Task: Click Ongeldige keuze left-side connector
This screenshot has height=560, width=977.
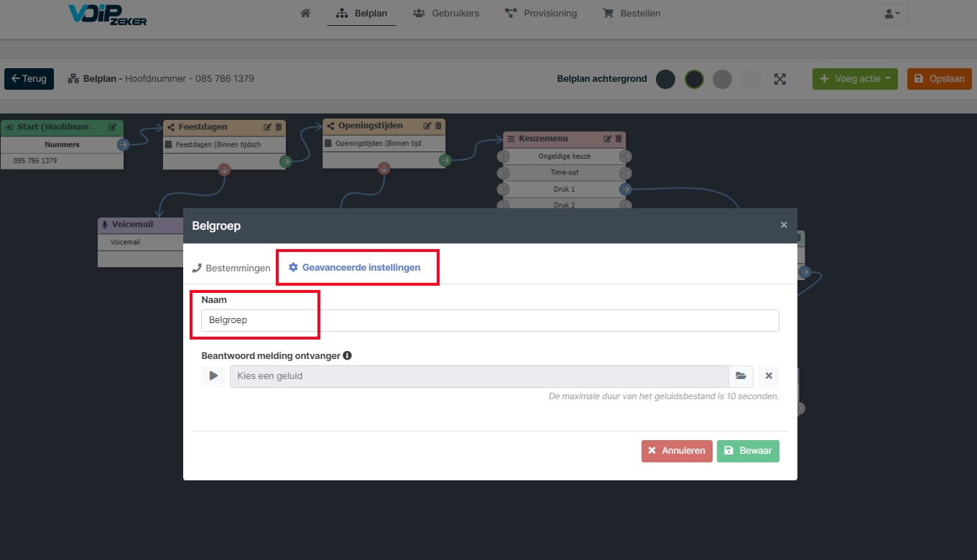Action: [503, 157]
